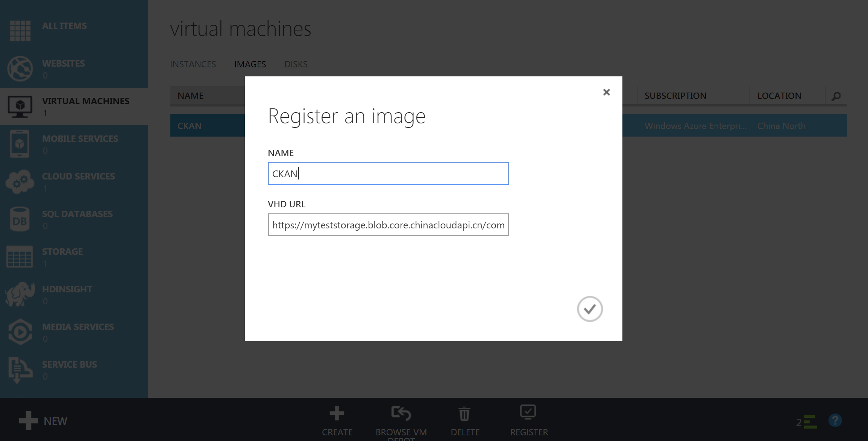The image size is (868, 441).
Task: Open HDInsight elephant icon
Action: coord(20,295)
